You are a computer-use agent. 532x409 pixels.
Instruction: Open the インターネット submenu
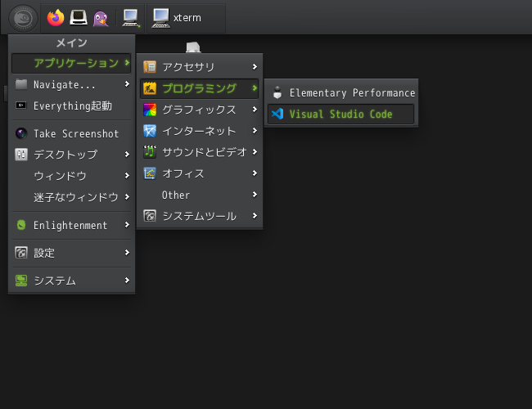(x=200, y=131)
